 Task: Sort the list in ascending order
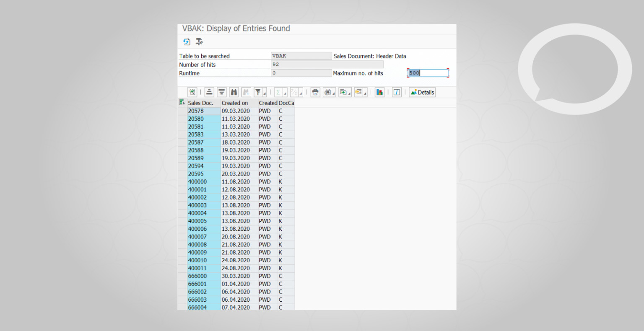210,92
